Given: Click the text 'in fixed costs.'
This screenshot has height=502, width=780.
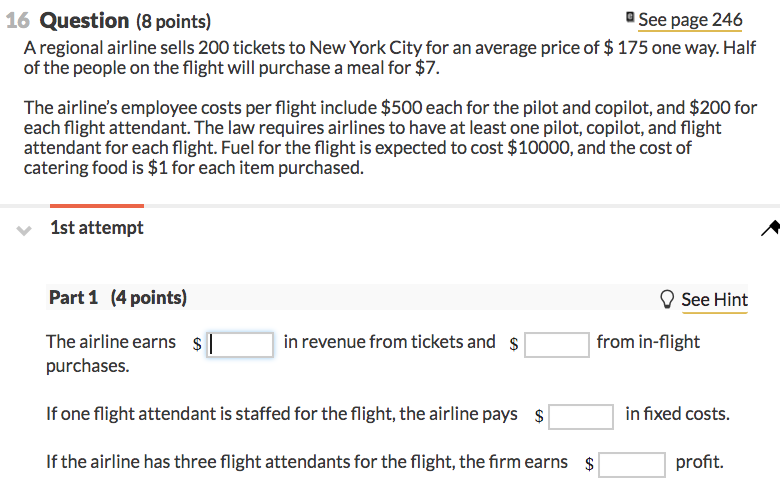Looking at the screenshot, I should coord(678,413).
